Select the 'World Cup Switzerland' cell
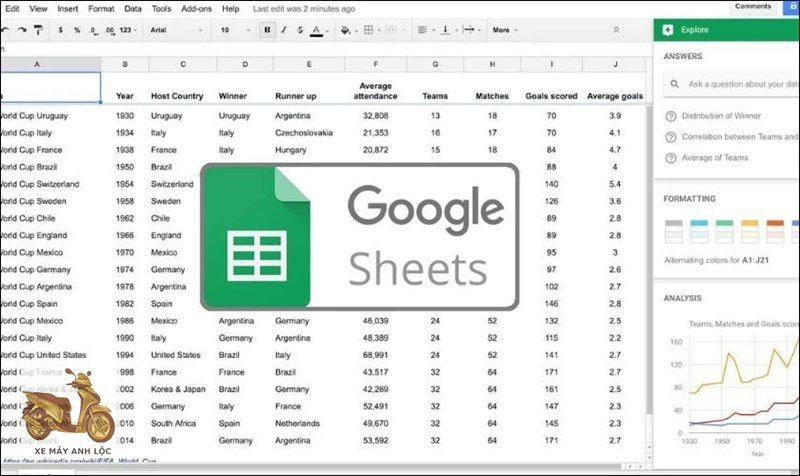The image size is (800, 476). pos(39,184)
